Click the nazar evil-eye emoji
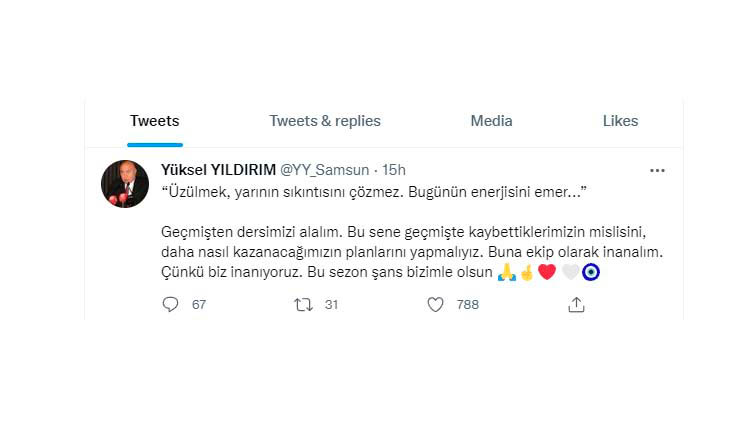Image resolution: width=750 pixels, height=422 pixels. 591,272
